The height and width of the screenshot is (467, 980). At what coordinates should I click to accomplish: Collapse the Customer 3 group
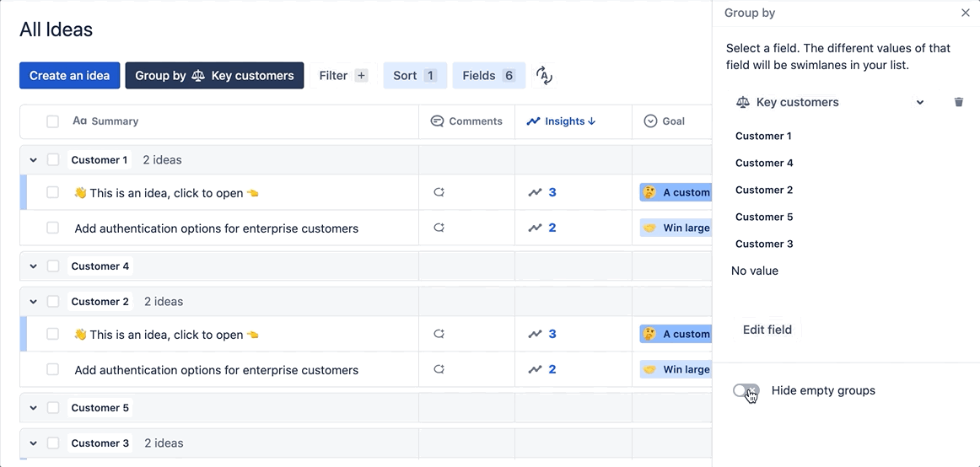(33, 443)
